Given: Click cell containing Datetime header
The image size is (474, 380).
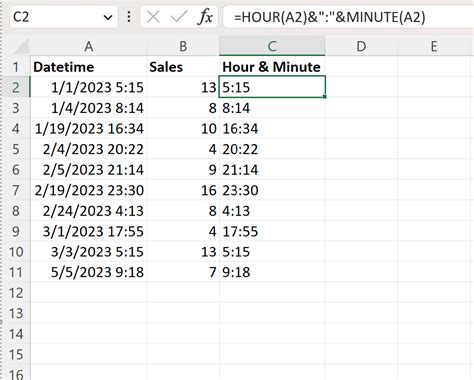Looking at the screenshot, I should pyautogui.click(x=88, y=67).
